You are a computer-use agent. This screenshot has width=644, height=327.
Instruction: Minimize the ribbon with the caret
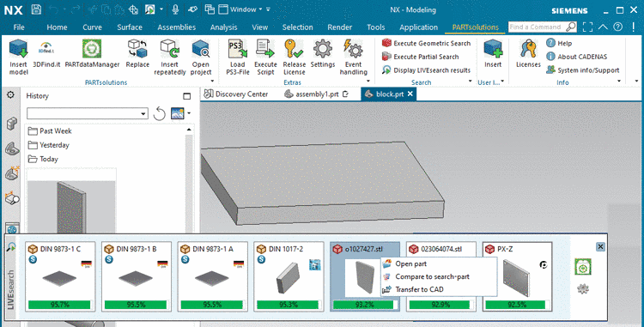(603, 27)
